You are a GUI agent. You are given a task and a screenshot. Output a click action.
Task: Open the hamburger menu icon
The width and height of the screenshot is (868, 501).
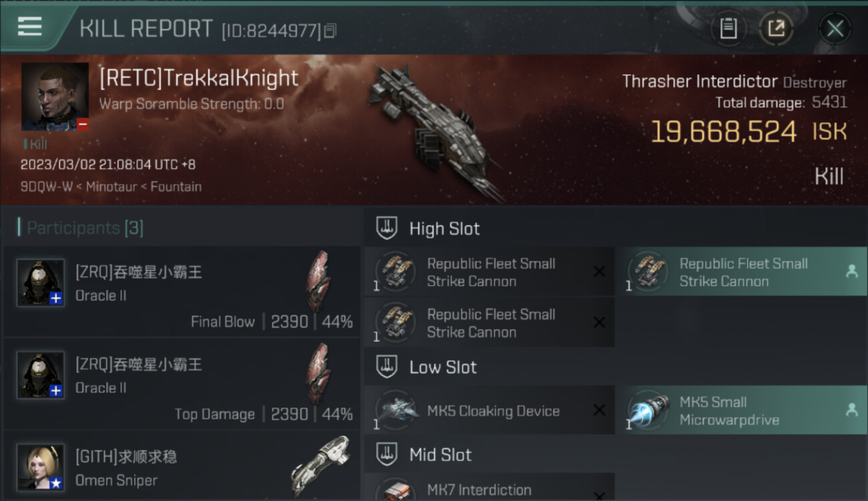[x=29, y=27]
